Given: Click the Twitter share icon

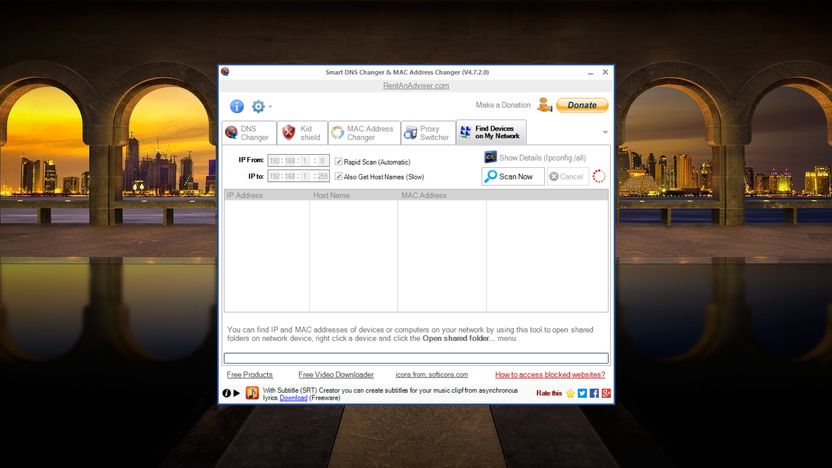Looking at the screenshot, I should coord(582,393).
